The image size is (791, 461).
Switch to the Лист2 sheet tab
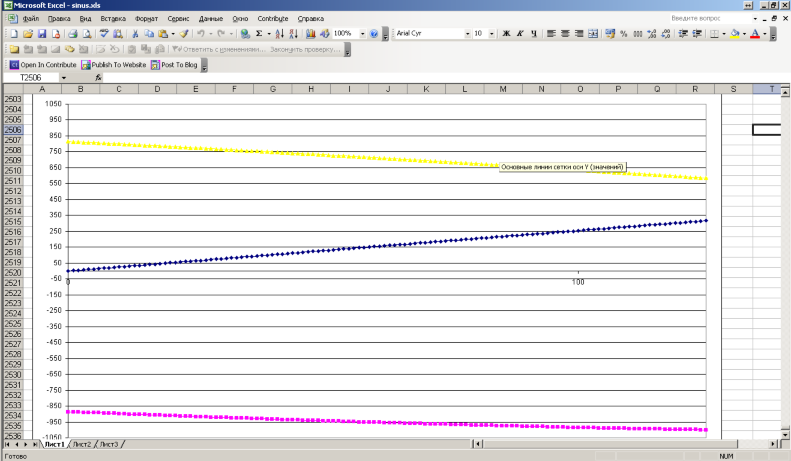point(81,444)
